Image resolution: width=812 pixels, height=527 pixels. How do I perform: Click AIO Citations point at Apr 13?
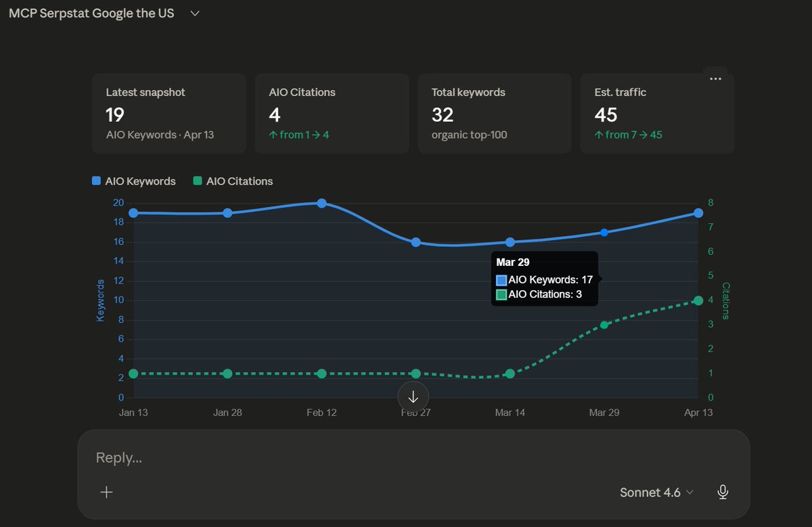click(698, 300)
